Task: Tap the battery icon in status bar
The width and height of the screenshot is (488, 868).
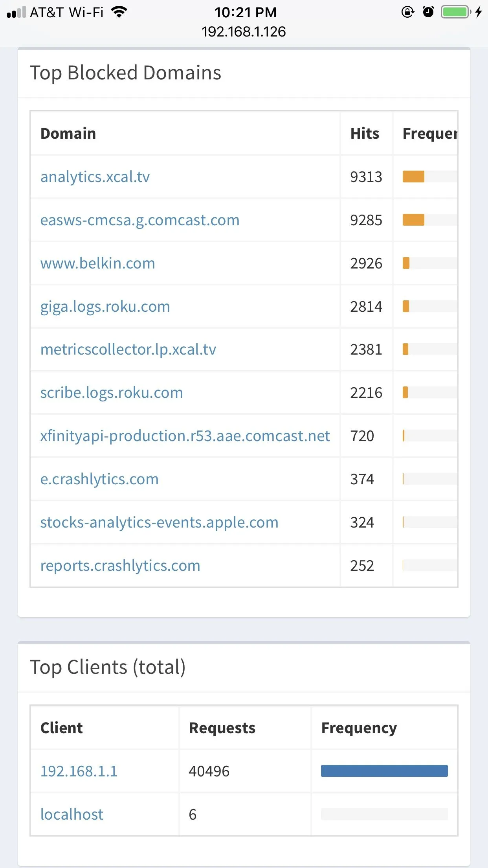Action: (x=456, y=12)
